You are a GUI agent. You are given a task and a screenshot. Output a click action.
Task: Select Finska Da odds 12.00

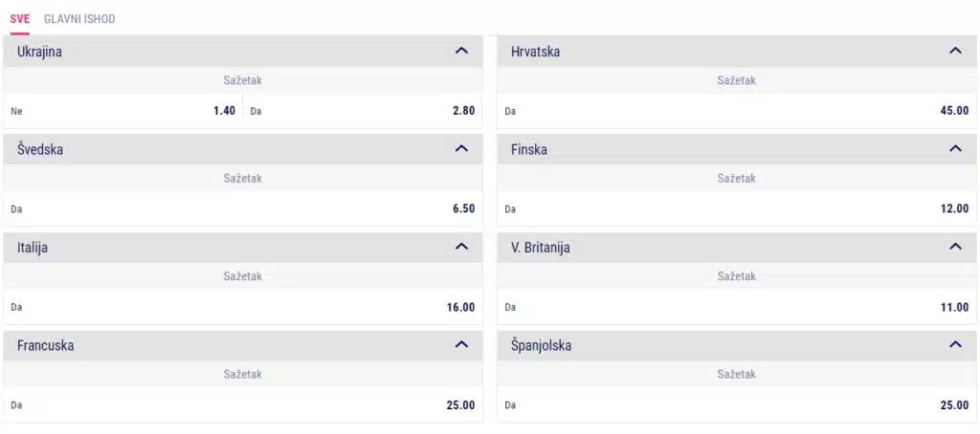pyautogui.click(x=737, y=208)
